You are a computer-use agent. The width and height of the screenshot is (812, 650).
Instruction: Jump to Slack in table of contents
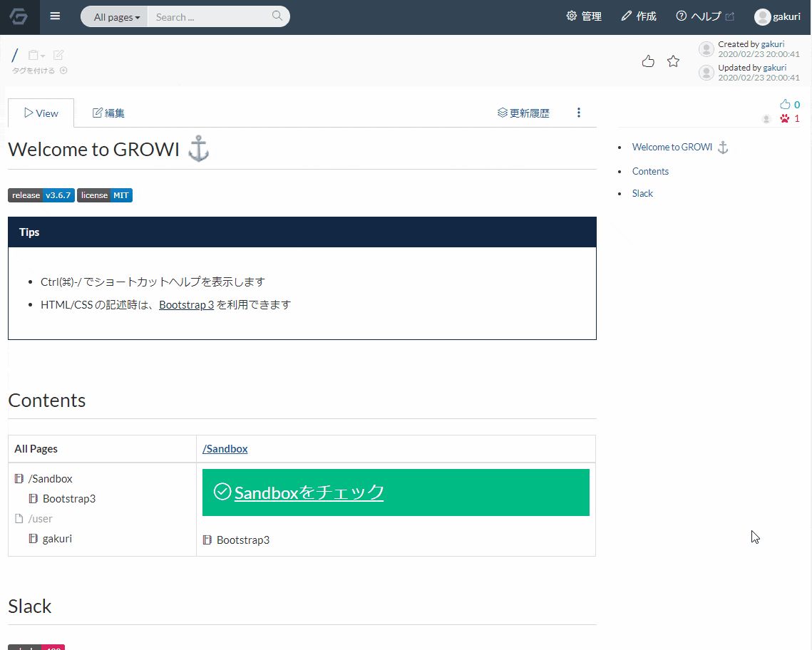coord(642,194)
